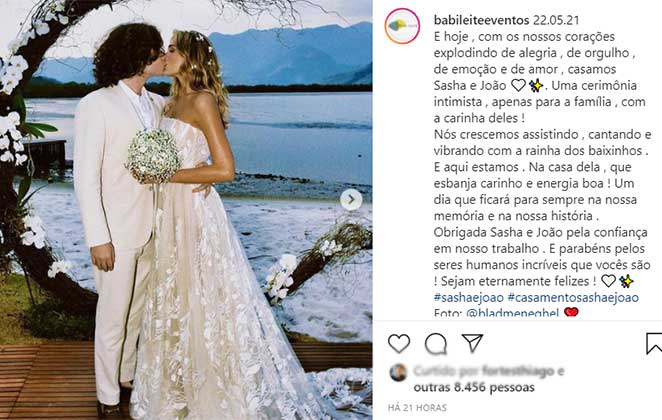The image size is (662, 420).
Task: Open comments with the speech bubble icon
Action: 436,344
